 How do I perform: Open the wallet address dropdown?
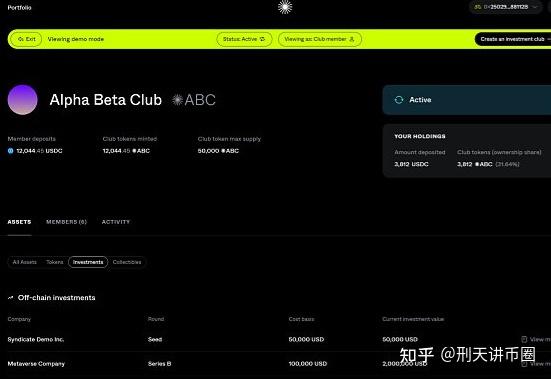pos(506,7)
